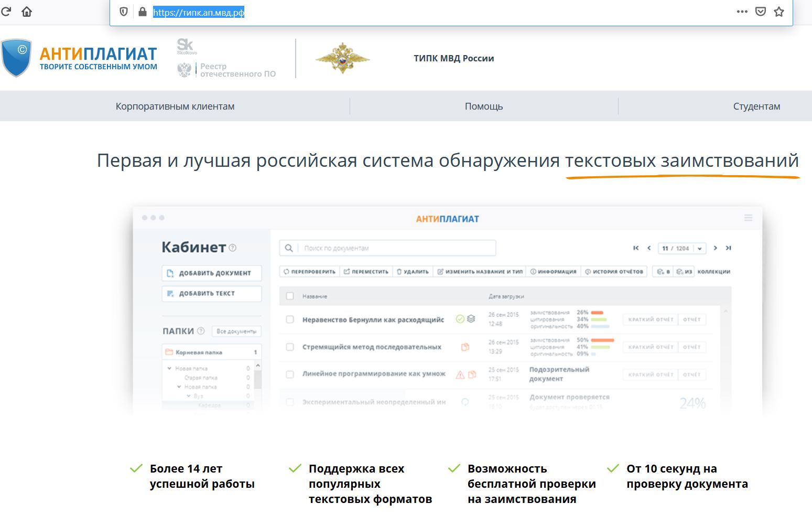Image resolution: width=812 pixels, height=514 pixels.
Task: Click the Подозрительный документ status text
Action: point(559,374)
